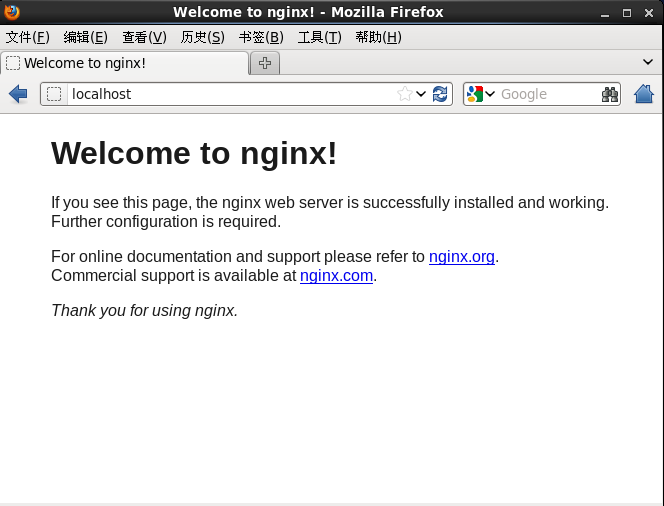Open the search engine selector dropdown
Image resolution: width=664 pixels, height=506 pixels.
click(x=490, y=94)
